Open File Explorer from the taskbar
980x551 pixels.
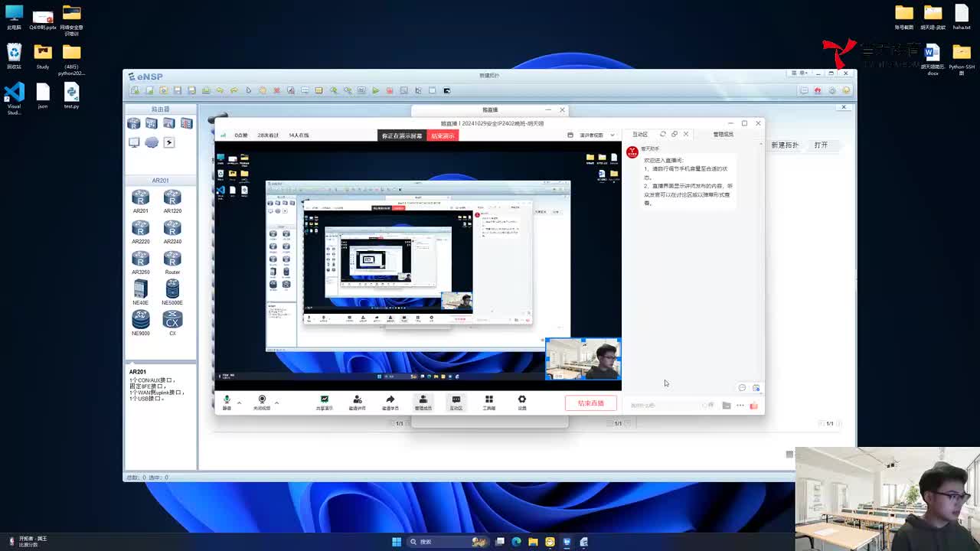click(x=533, y=542)
